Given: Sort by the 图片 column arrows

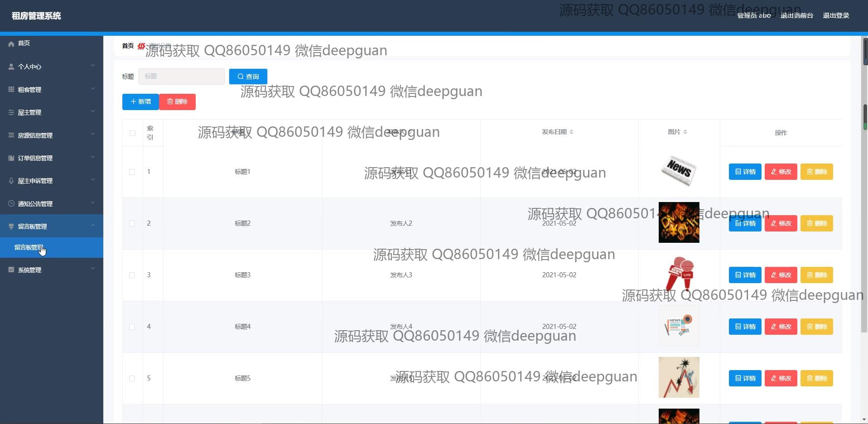Looking at the screenshot, I should pos(685,132).
